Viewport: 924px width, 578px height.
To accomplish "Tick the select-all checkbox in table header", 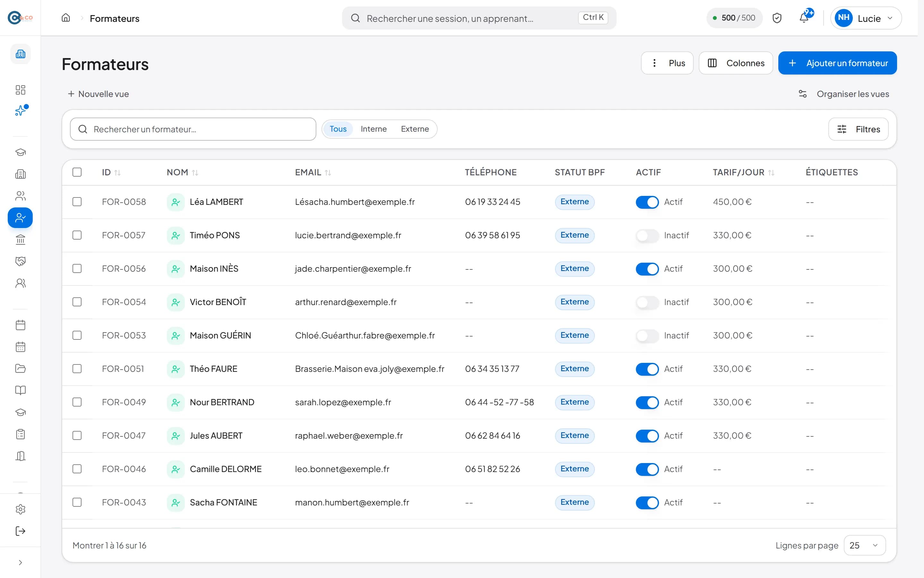I will pyautogui.click(x=77, y=172).
